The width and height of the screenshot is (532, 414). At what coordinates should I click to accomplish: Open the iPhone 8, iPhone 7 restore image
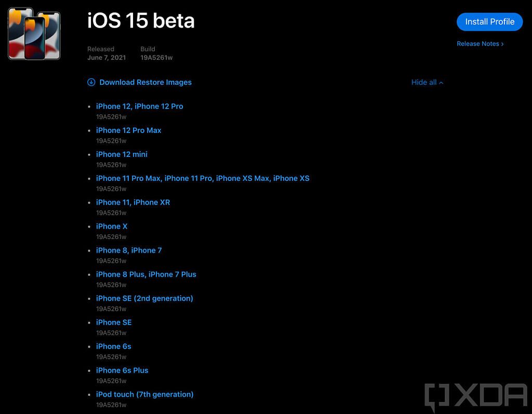point(129,250)
